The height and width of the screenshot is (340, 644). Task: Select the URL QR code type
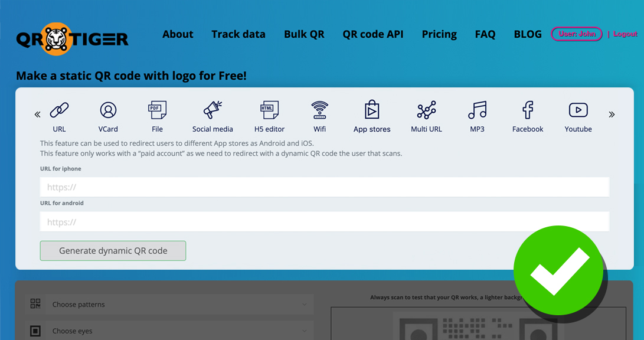pyautogui.click(x=59, y=115)
